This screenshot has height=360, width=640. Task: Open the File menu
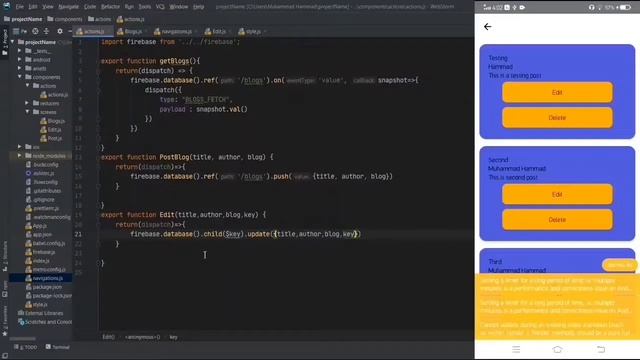click(x=20, y=7)
